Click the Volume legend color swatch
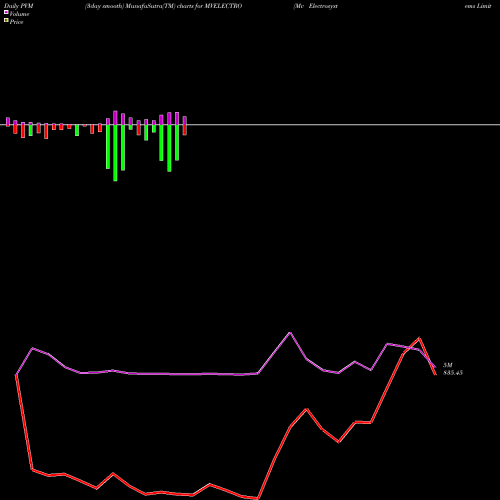The image size is (500, 500). coord(6,12)
